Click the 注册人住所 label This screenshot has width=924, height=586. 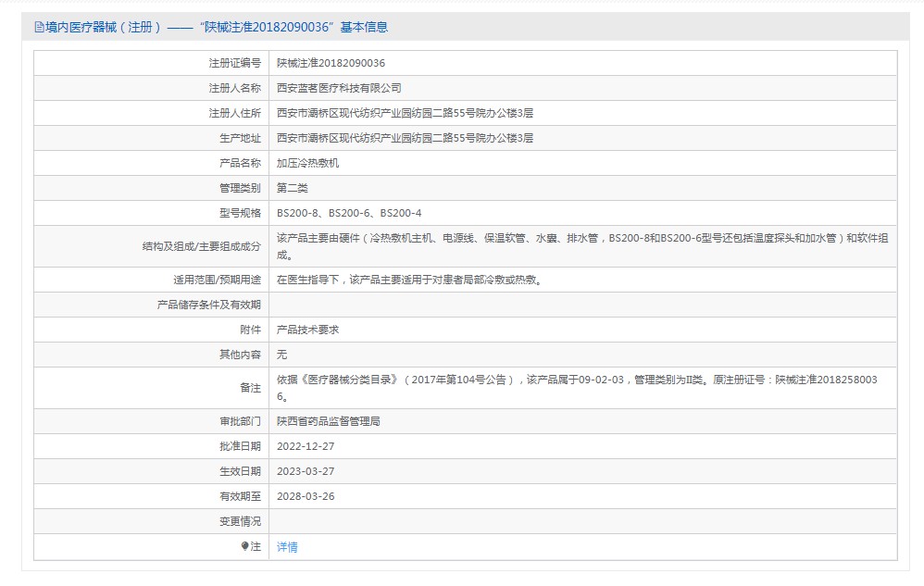(x=234, y=113)
